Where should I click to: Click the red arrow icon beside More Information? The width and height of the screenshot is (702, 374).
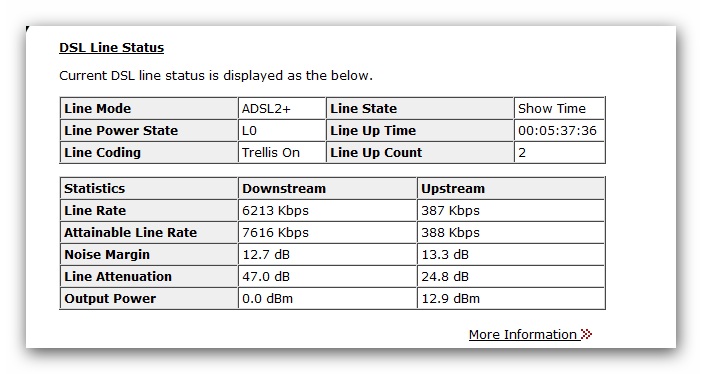[586, 334]
